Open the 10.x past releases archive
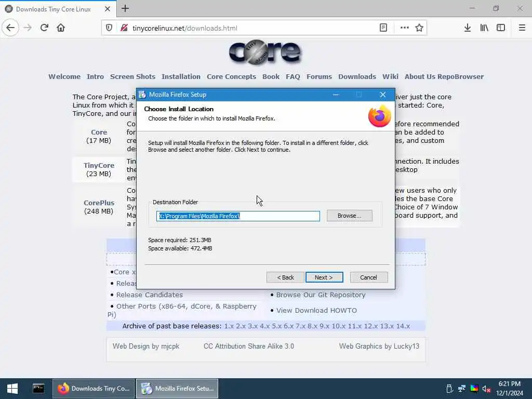Viewport: 532px width, 399px height. (x=339, y=326)
